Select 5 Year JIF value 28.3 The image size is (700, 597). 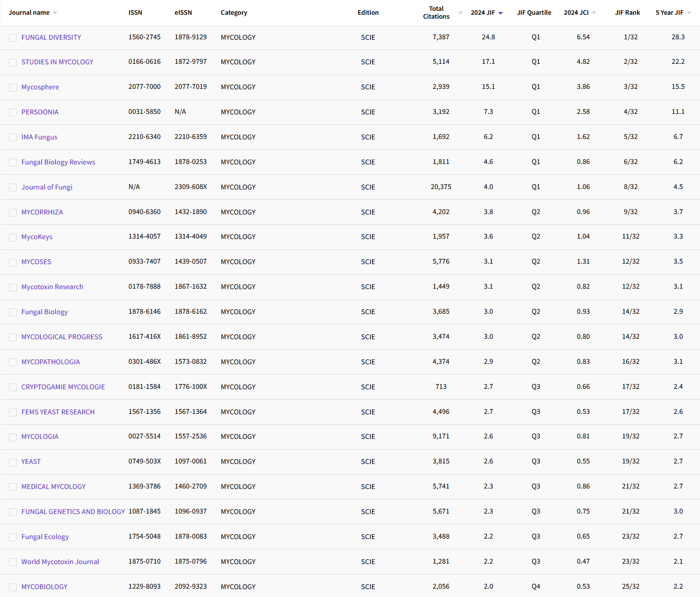[678, 37]
